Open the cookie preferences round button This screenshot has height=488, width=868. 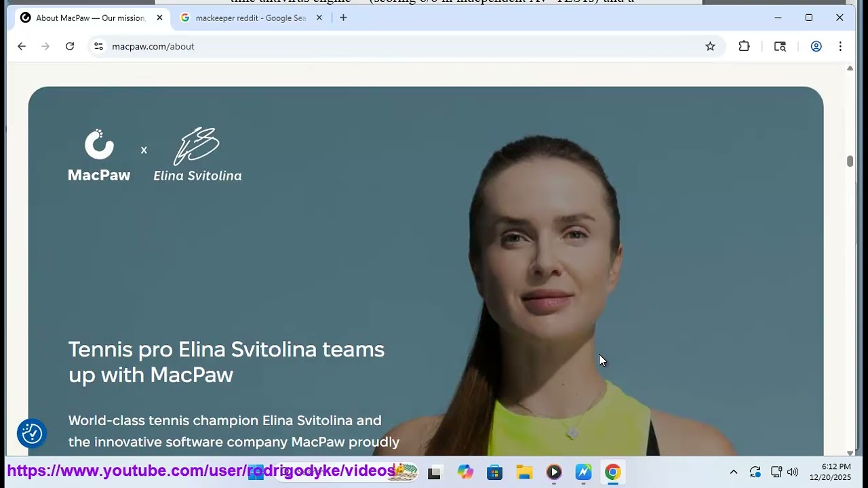32,434
